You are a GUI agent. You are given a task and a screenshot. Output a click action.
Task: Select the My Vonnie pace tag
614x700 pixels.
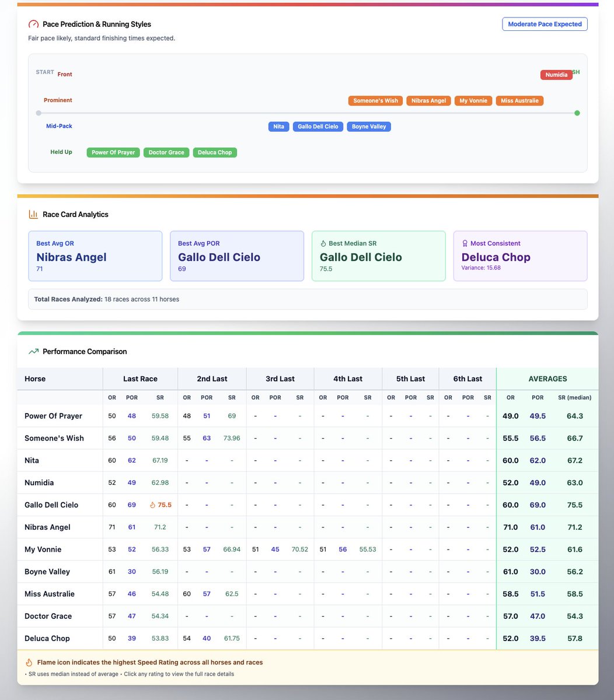click(473, 101)
